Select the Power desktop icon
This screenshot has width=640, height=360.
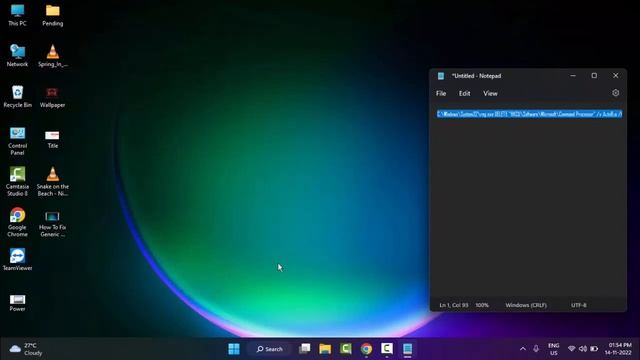(17, 302)
